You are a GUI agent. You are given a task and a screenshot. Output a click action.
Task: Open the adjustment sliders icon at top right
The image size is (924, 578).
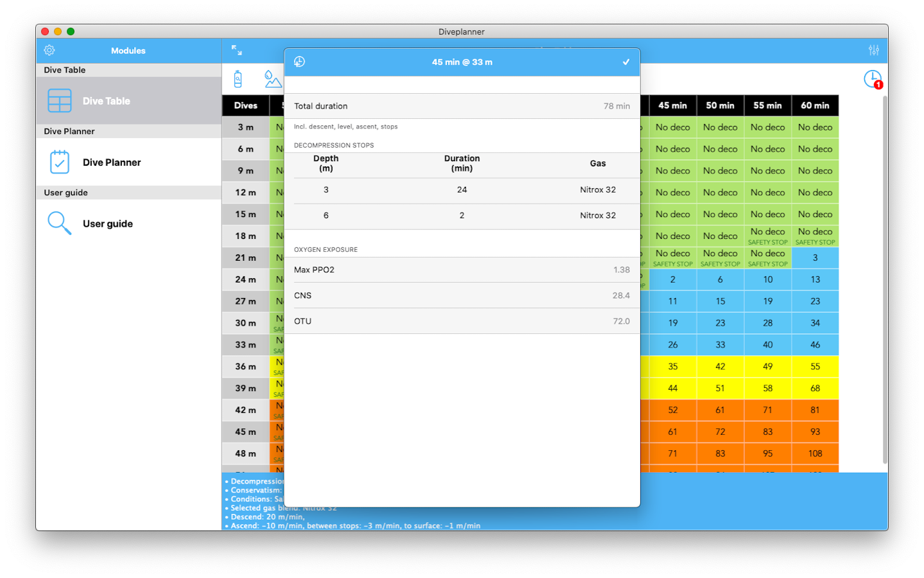point(874,50)
